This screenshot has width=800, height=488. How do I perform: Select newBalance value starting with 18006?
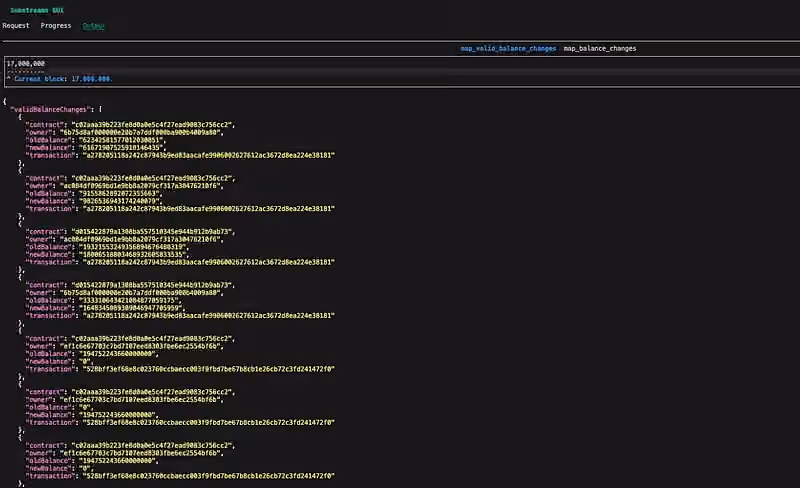[x=132, y=255]
